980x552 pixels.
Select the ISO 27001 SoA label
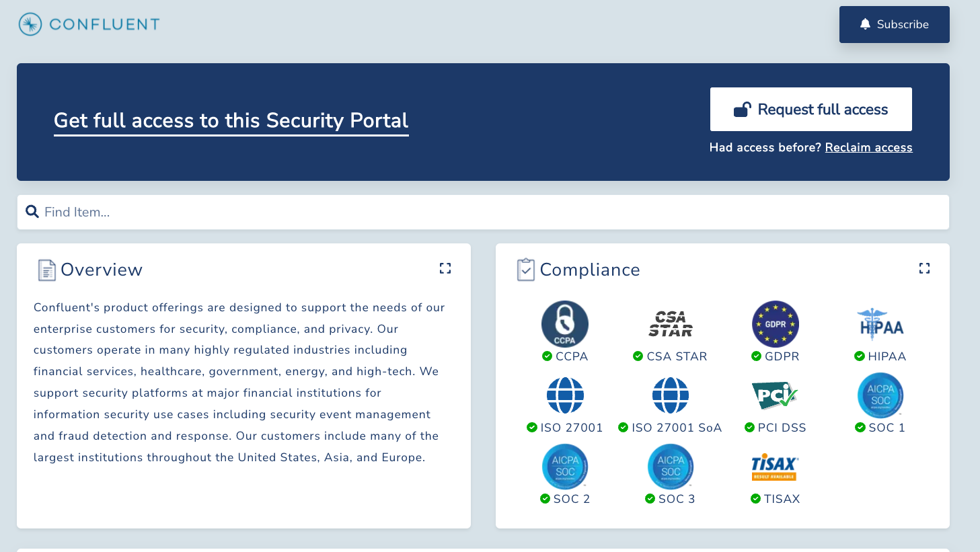coord(677,428)
